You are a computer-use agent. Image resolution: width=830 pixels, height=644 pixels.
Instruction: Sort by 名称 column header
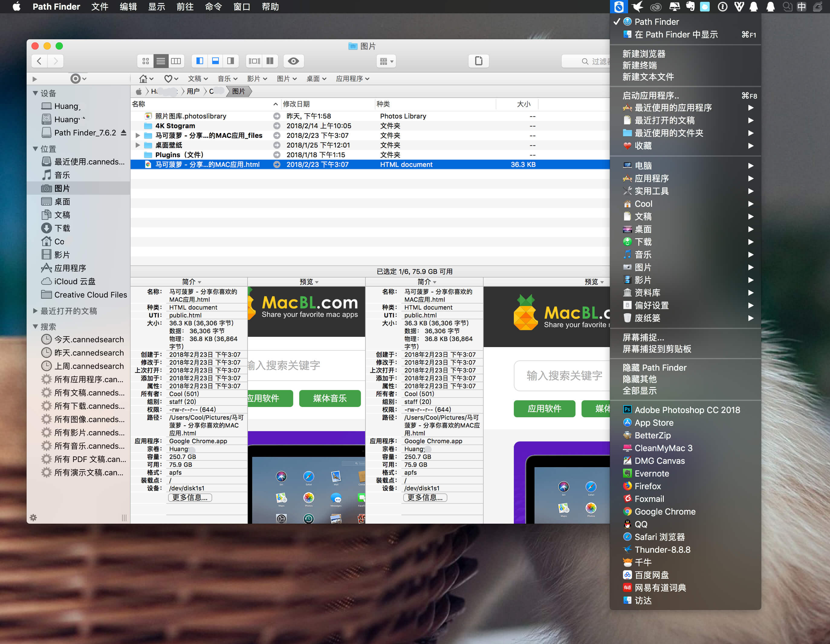(x=205, y=104)
